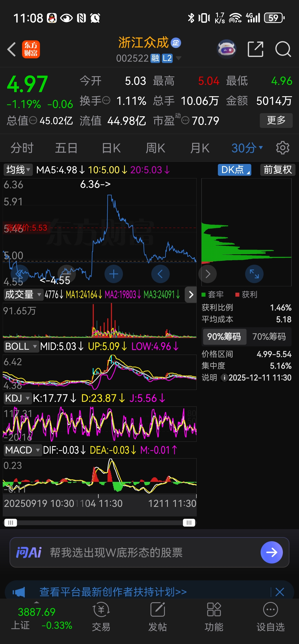Viewport: 299px width, 644px height.
Task: Tap the L2 level badge
Action: coord(167,58)
